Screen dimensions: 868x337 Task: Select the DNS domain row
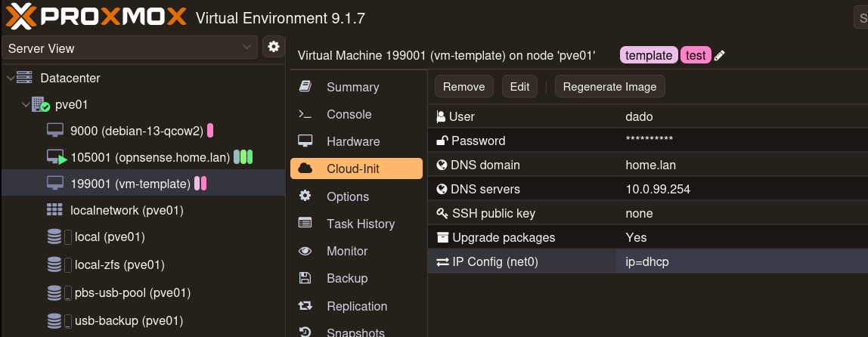pos(648,165)
